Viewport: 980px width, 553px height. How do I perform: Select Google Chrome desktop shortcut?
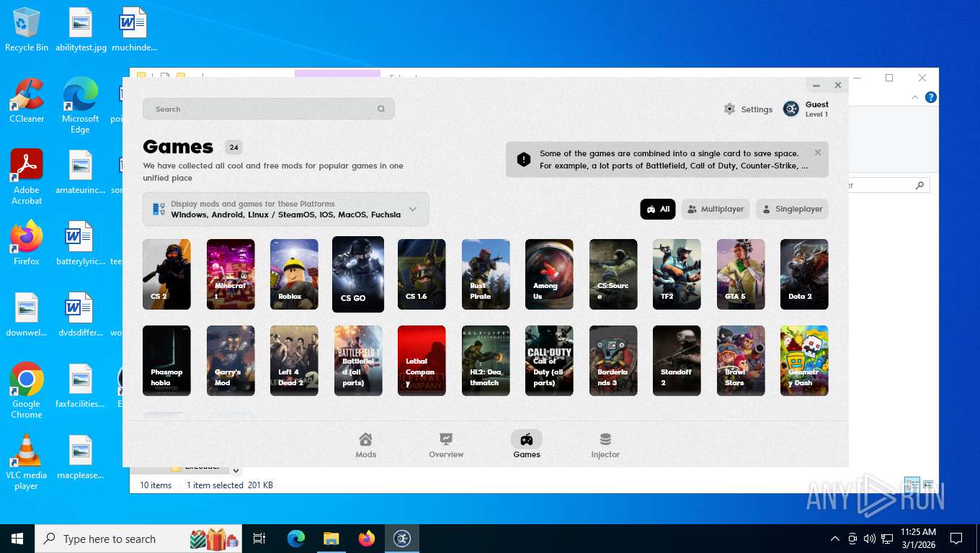27,390
